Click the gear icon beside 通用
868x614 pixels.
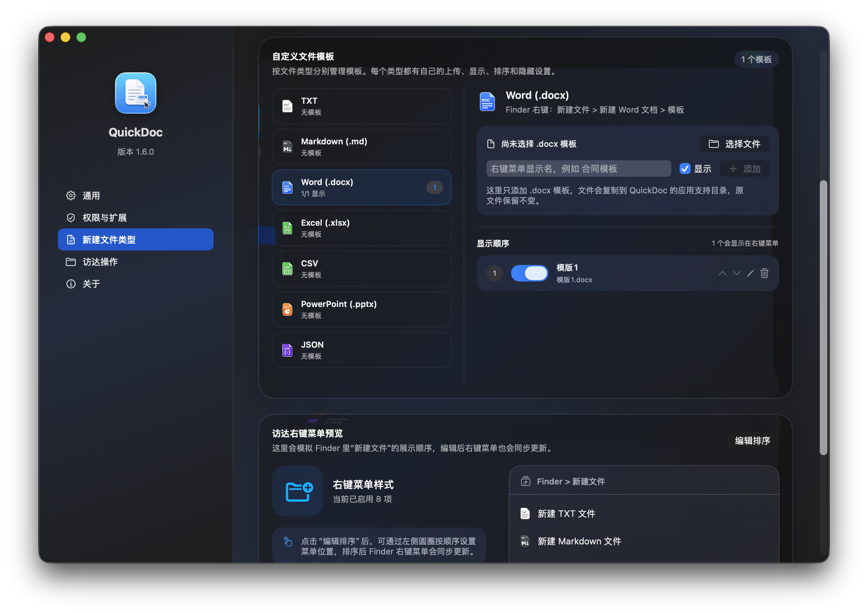(71, 195)
